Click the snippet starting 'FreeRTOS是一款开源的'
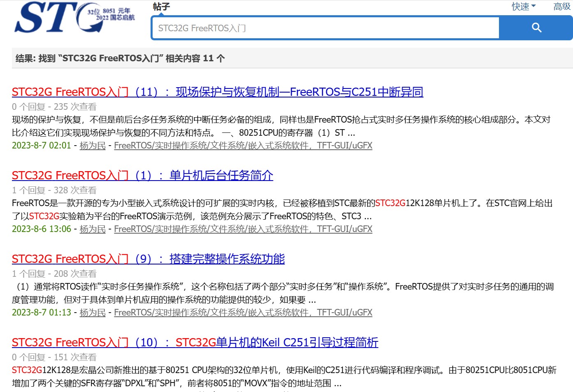Image resolution: width=573 pixels, height=392 pixels. click(x=282, y=210)
